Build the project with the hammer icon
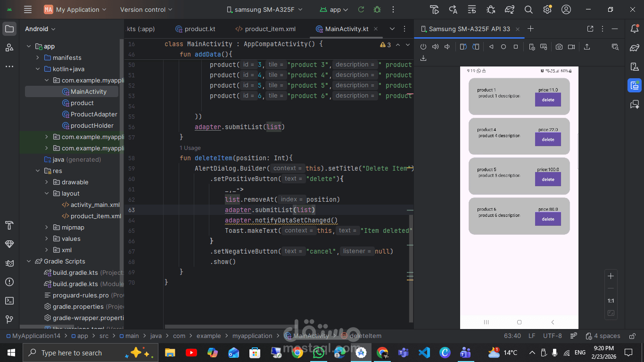This screenshot has height=362, width=644. click(x=434, y=9)
